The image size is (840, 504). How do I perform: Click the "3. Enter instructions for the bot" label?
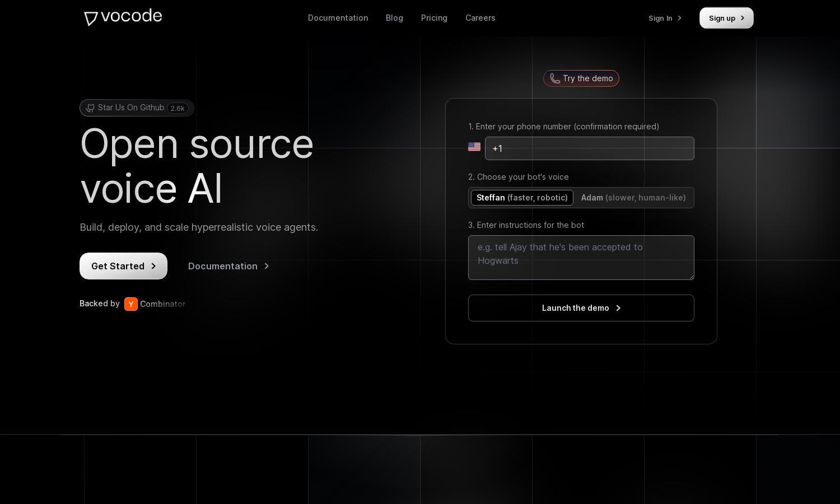tap(526, 225)
